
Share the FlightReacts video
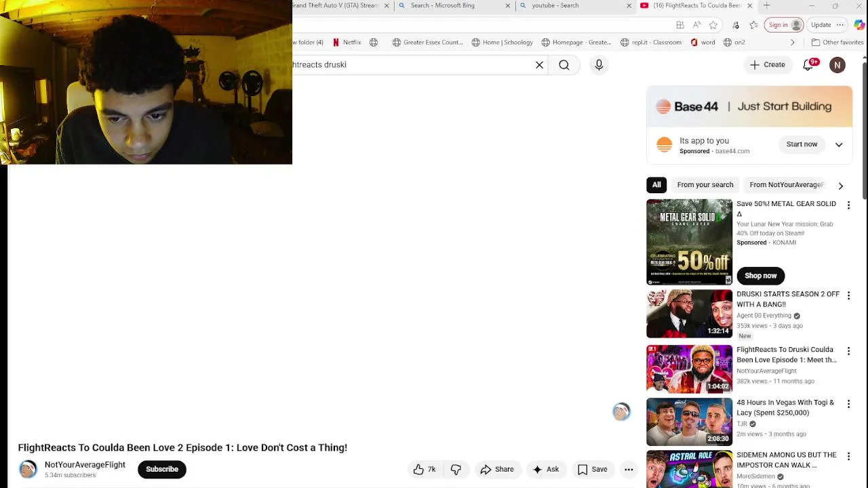coord(497,469)
